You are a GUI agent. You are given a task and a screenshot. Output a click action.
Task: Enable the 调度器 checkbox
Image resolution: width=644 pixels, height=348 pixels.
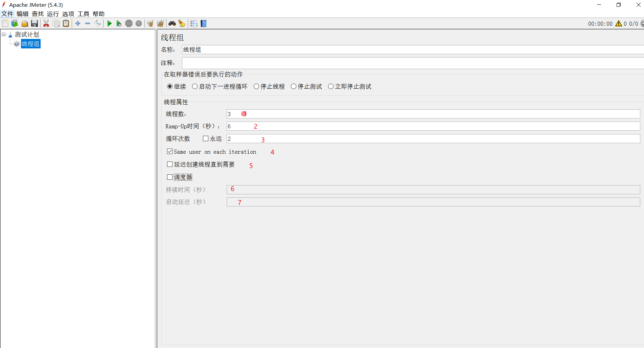coord(170,177)
